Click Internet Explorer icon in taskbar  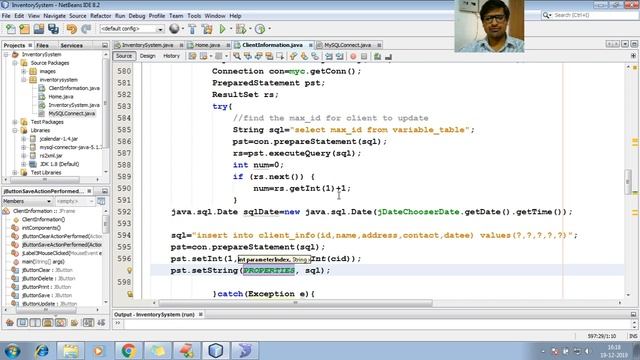42,351
